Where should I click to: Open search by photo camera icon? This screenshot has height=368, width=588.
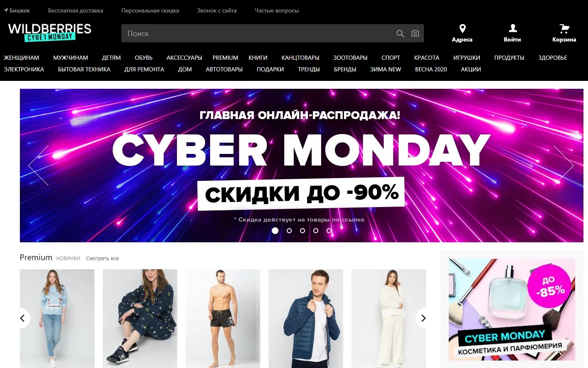tap(415, 33)
